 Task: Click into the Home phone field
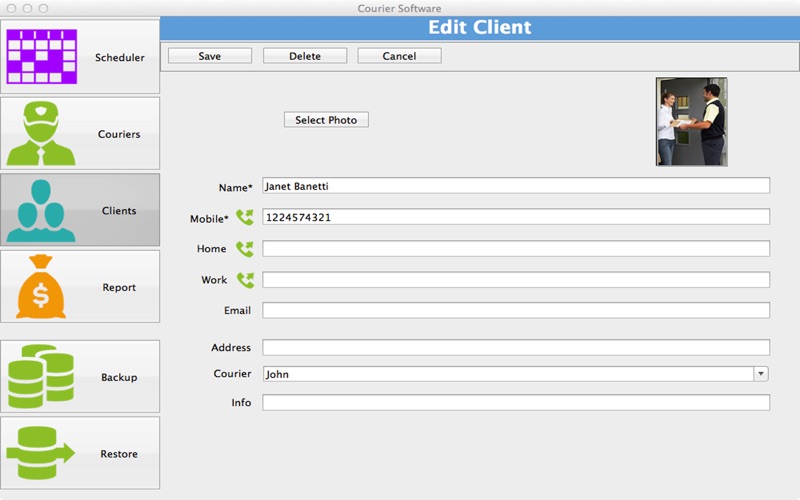516,248
